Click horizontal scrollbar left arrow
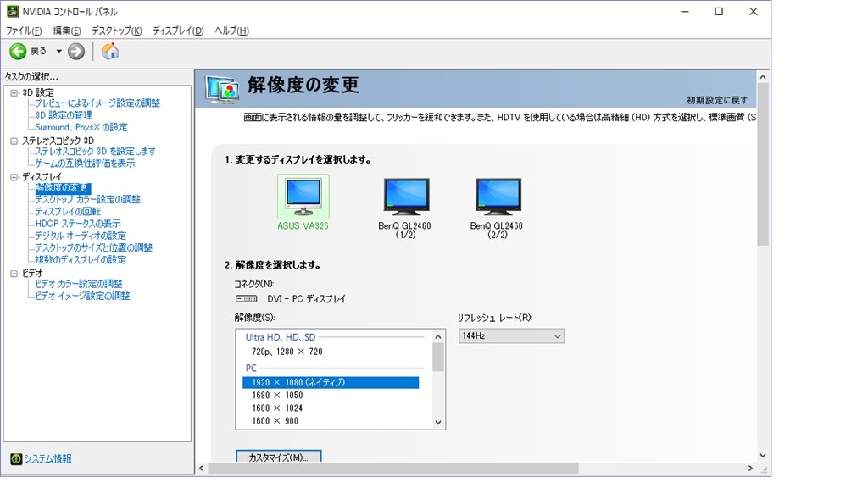Viewport: 868px width, 488px height. pyautogui.click(x=202, y=469)
